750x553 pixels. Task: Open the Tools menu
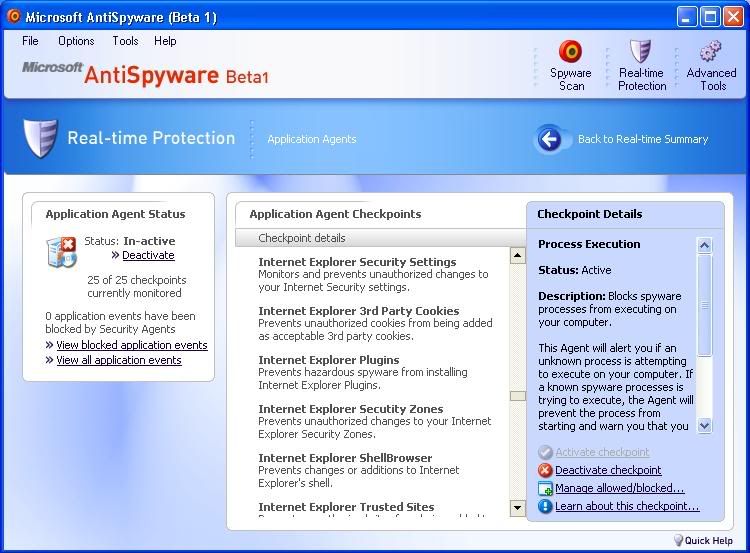[x=125, y=41]
